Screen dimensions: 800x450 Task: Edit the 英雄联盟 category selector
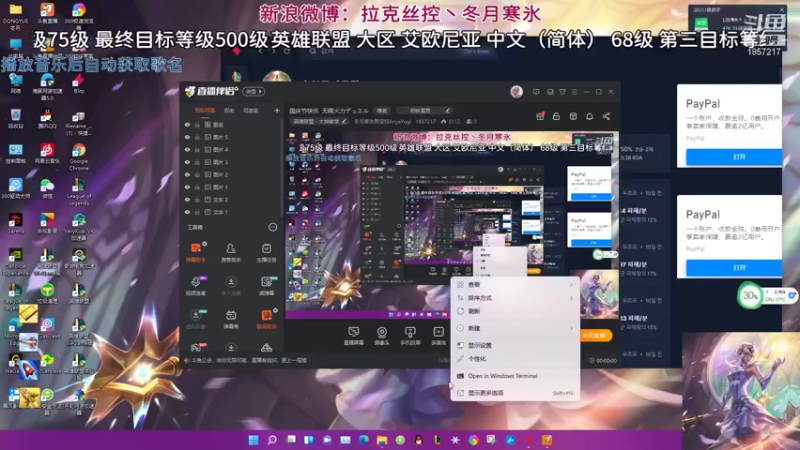click(319, 121)
